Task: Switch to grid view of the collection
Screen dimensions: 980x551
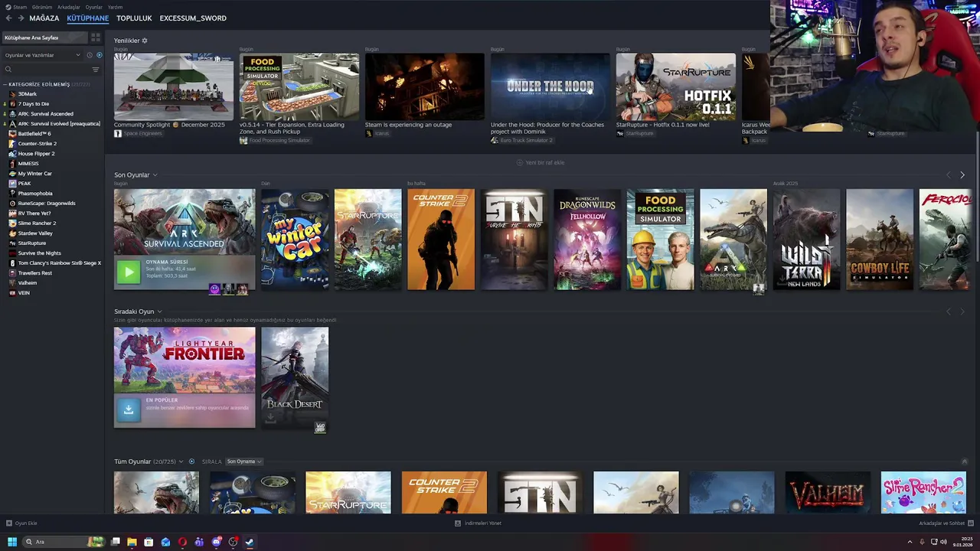Action: click(x=96, y=37)
